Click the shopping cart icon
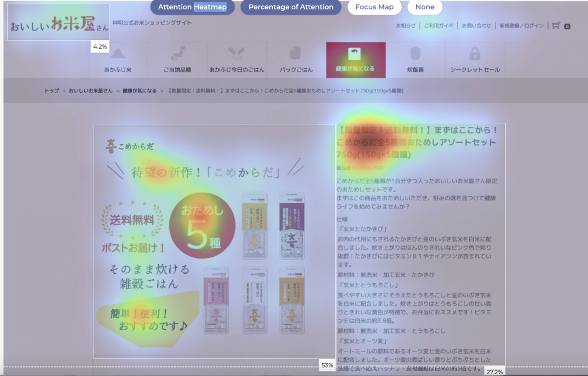The width and height of the screenshot is (588, 376). pyautogui.click(x=556, y=26)
